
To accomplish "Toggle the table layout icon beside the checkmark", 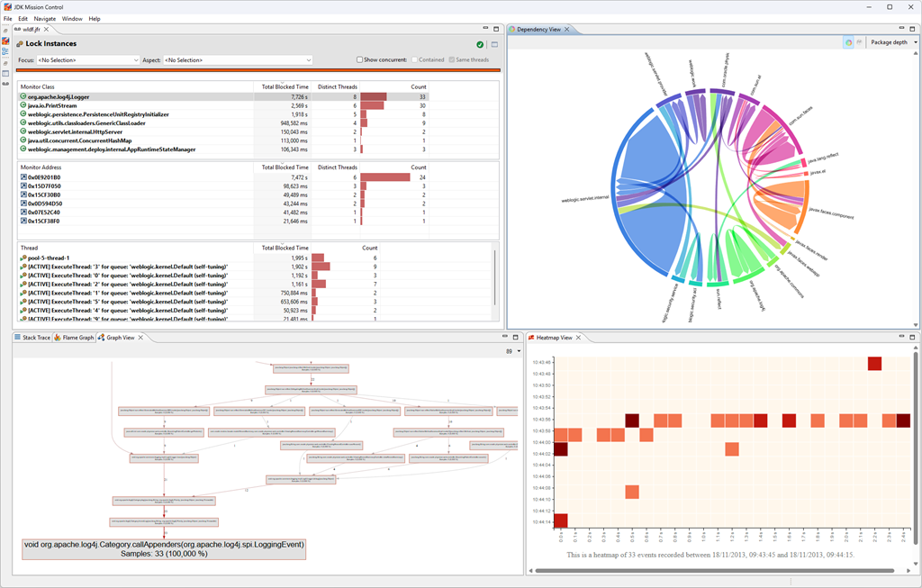I will [494, 44].
